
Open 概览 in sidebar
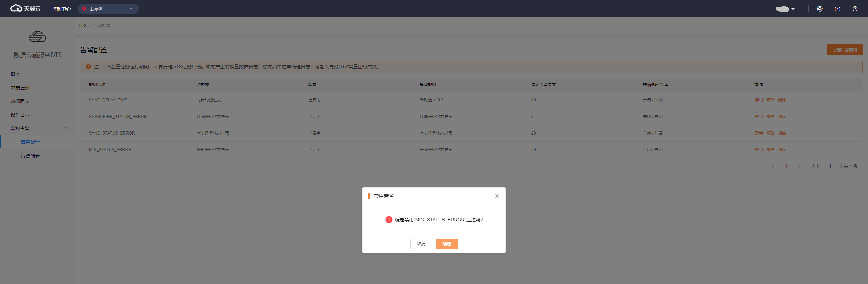15,74
